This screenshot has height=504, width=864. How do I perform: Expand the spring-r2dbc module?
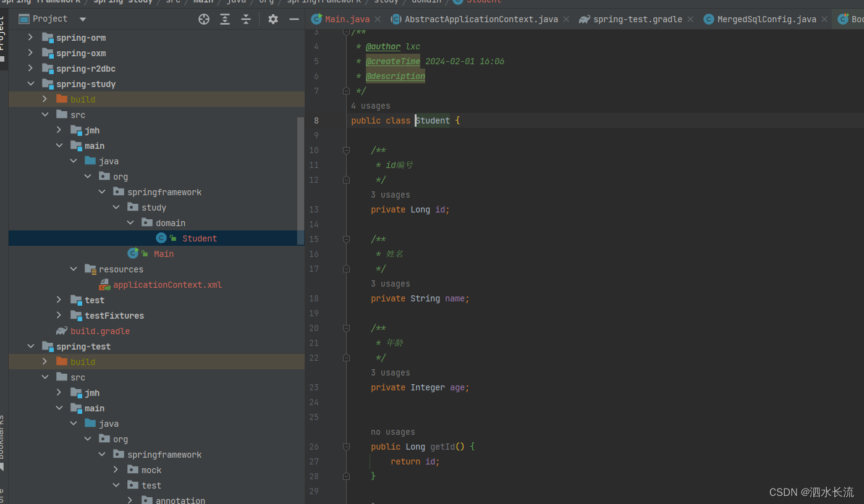pos(30,69)
